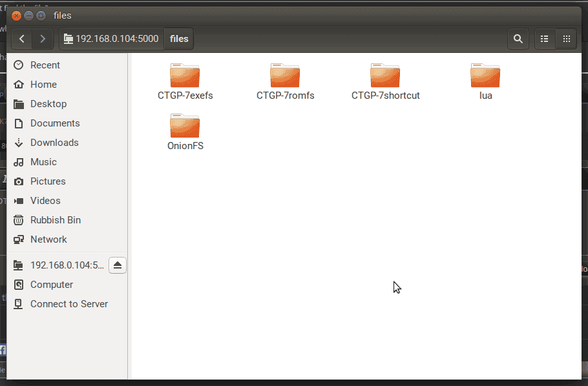Go to Home in the sidebar
Image resolution: width=588 pixels, height=386 pixels.
pyautogui.click(x=67, y=85)
